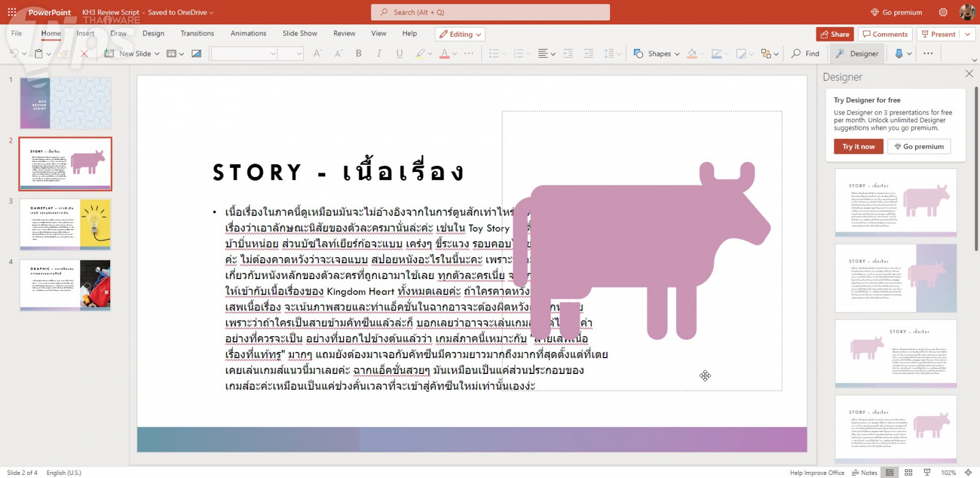Viewport: 980px width, 478px height.
Task: Switch to the Insert tab
Action: click(x=85, y=34)
